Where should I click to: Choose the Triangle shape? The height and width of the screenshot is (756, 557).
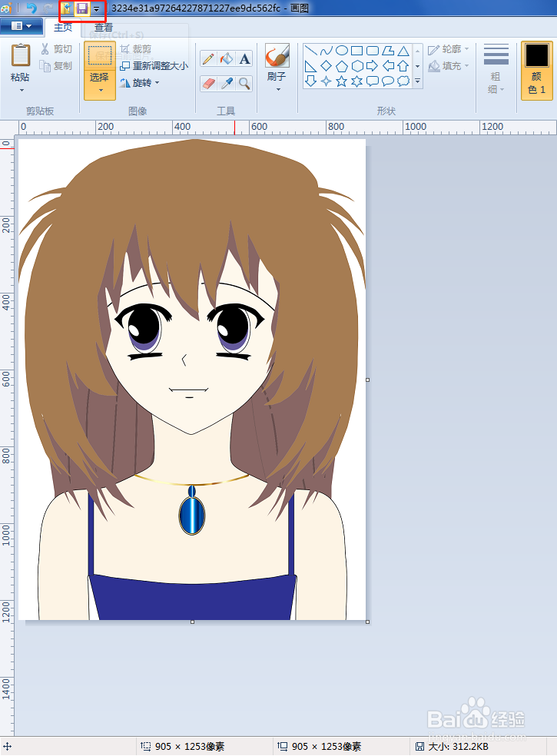click(x=403, y=51)
